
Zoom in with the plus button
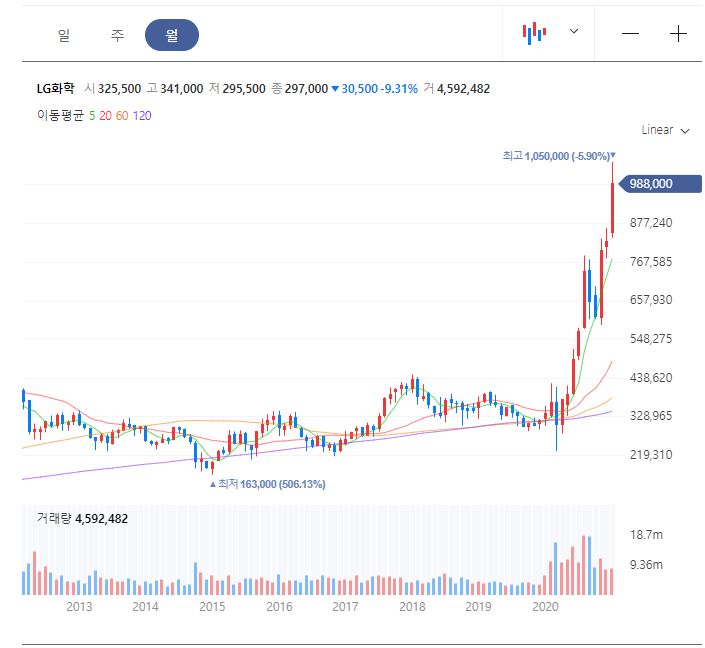678,34
